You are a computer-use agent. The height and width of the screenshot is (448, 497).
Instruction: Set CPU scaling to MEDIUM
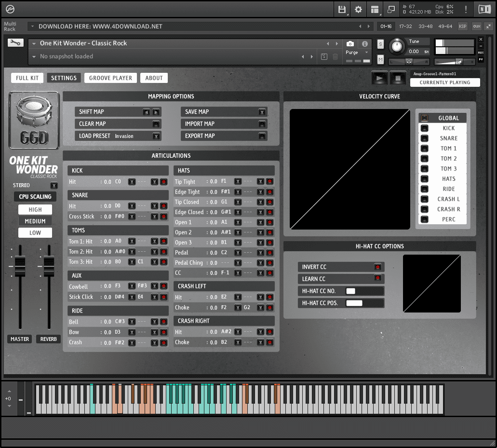(35, 221)
